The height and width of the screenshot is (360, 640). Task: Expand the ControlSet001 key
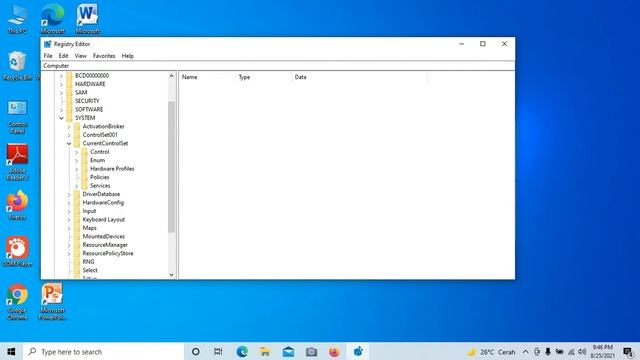[69, 135]
